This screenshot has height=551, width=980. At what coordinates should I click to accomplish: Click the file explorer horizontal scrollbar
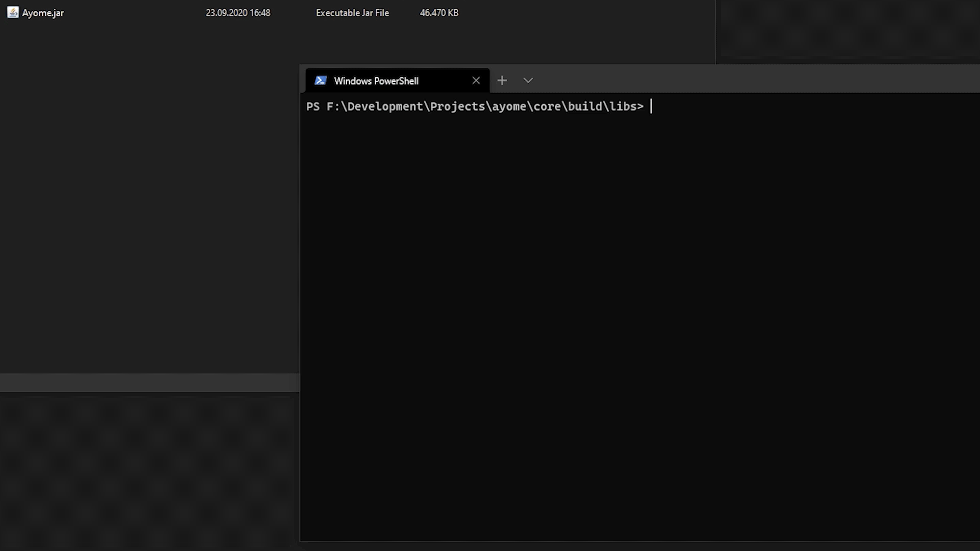tap(149, 383)
